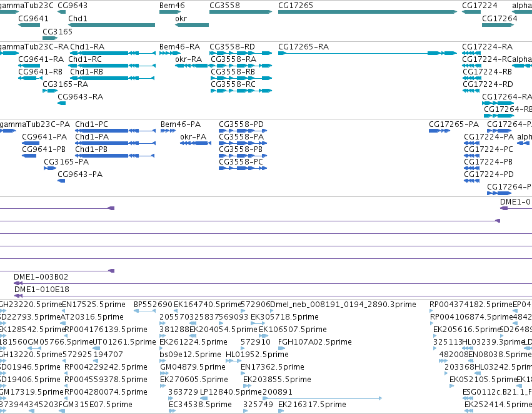532x414 pixels.
Task: Select the CG17224-RA transcript label
Action: tap(487, 46)
